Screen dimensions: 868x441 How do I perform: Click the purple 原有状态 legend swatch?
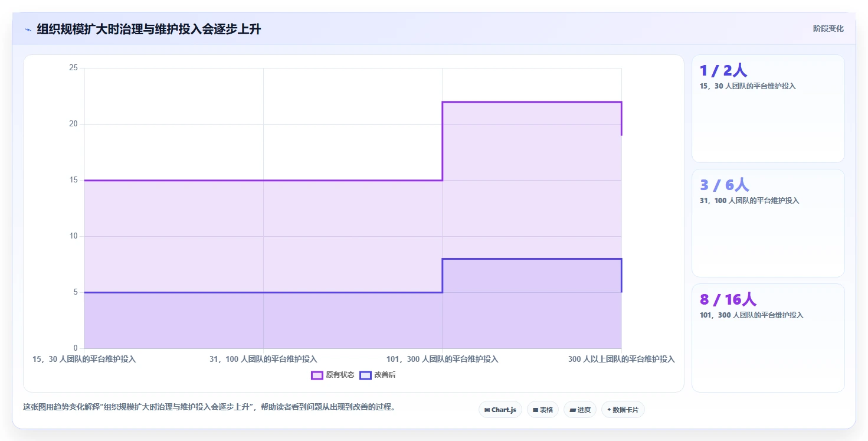click(x=317, y=375)
